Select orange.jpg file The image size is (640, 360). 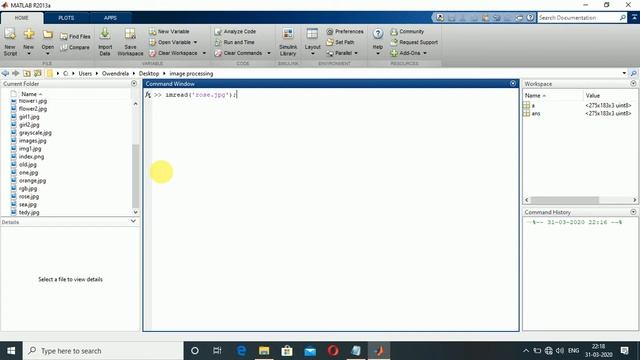click(x=32, y=180)
